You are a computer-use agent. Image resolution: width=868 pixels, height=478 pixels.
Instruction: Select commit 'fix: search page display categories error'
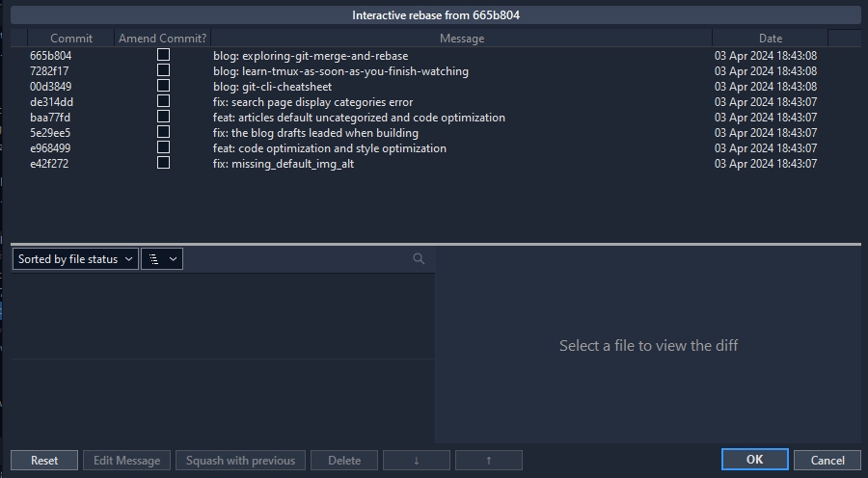[312, 102]
